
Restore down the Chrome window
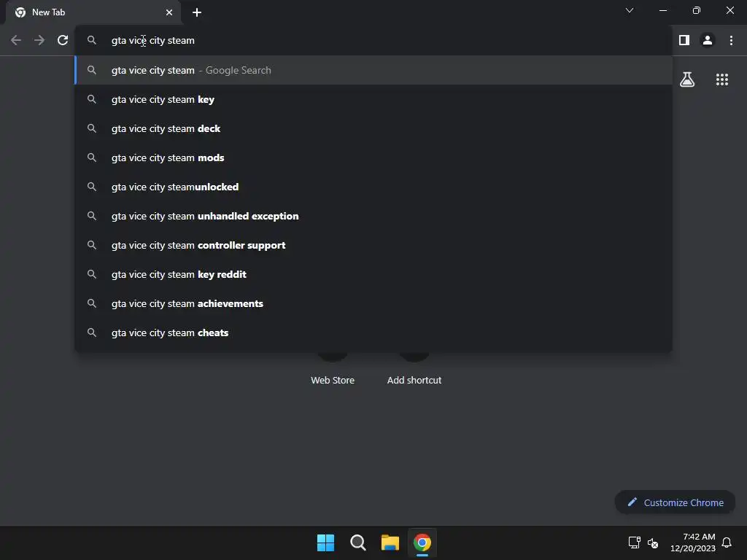tap(697, 10)
